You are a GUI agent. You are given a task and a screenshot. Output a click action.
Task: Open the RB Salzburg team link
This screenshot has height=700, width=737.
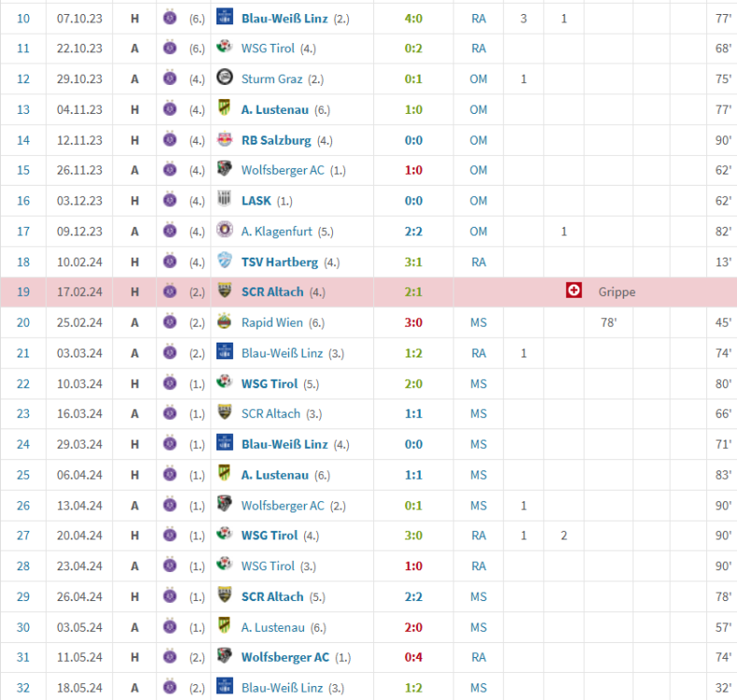click(x=276, y=140)
